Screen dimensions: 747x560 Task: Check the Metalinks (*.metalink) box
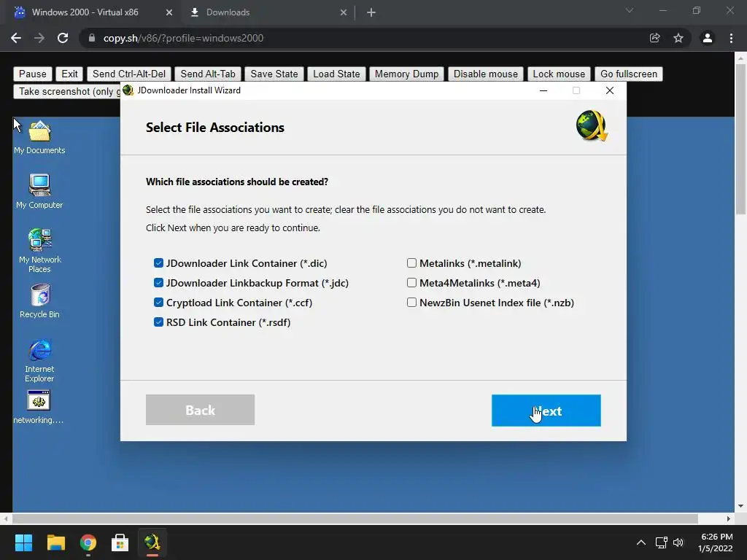click(411, 262)
